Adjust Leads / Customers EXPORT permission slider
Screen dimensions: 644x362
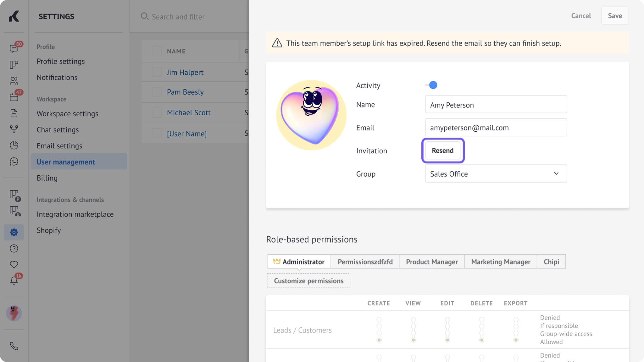click(516, 330)
